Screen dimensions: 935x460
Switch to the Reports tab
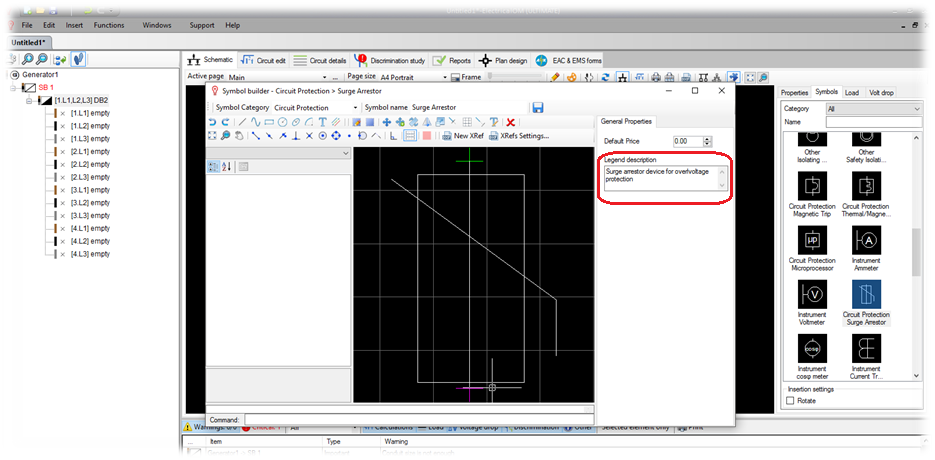451,60
